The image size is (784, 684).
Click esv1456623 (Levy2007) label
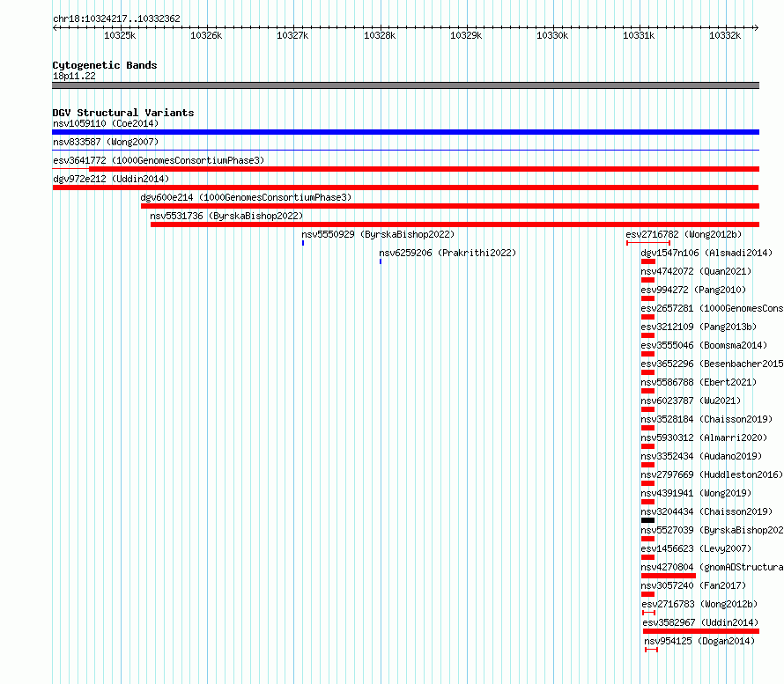pyautogui.click(x=696, y=548)
